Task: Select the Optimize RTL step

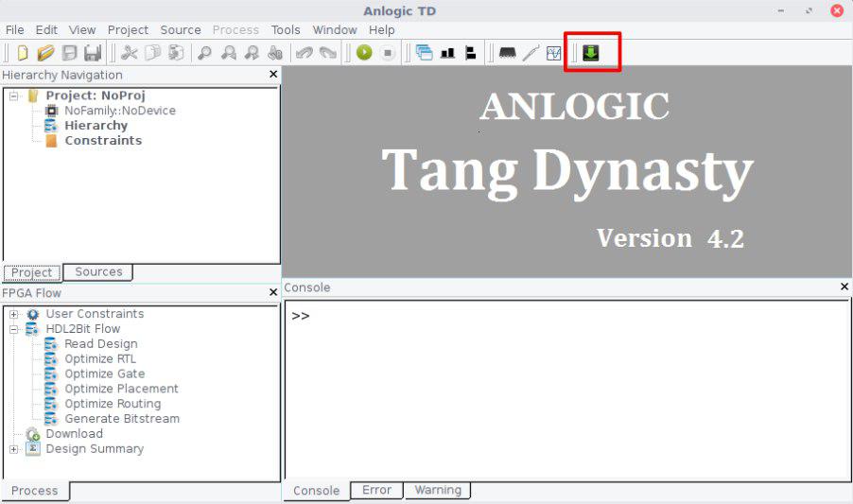Action: pyautogui.click(x=100, y=358)
